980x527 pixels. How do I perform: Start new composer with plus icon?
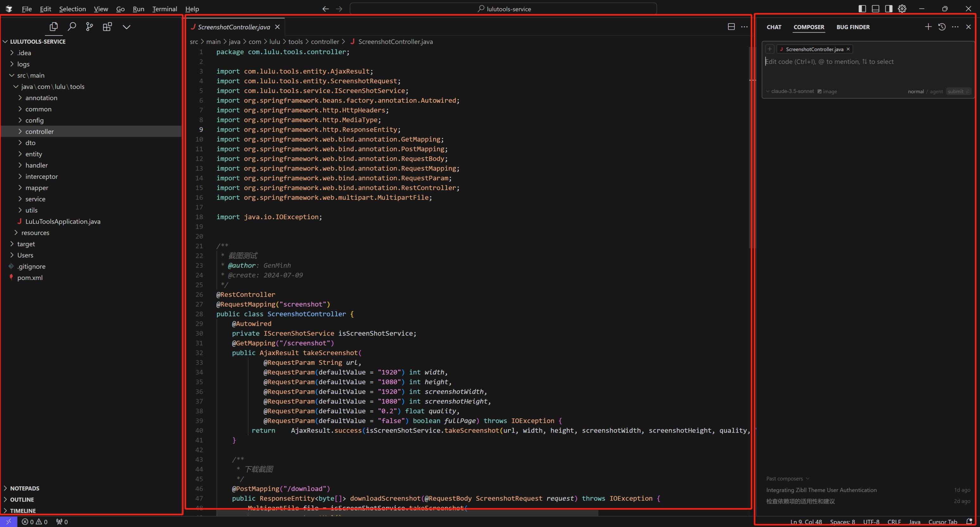928,27
